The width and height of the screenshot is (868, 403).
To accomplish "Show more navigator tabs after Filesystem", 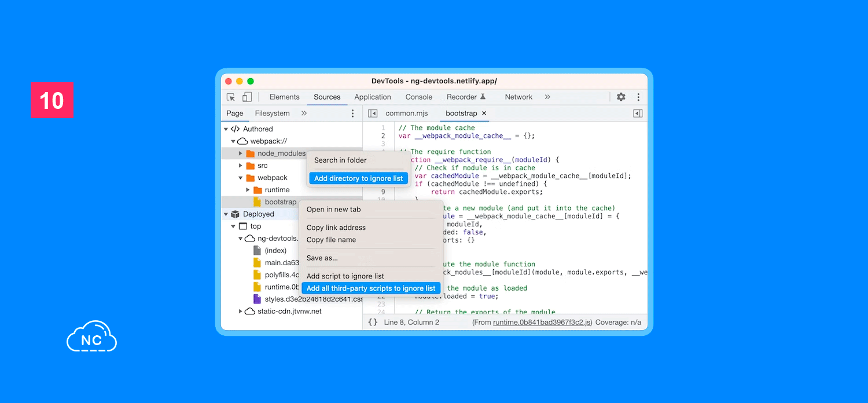I will coord(304,113).
